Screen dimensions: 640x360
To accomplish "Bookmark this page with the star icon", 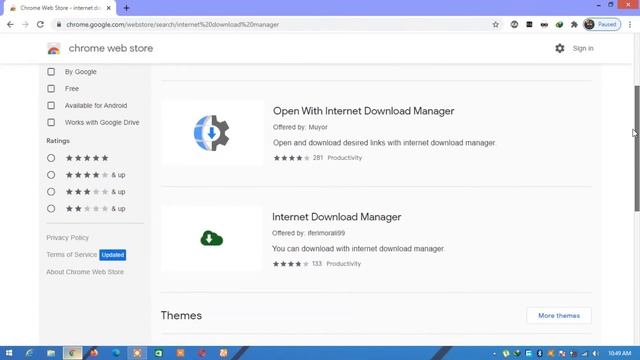I will [x=496, y=24].
